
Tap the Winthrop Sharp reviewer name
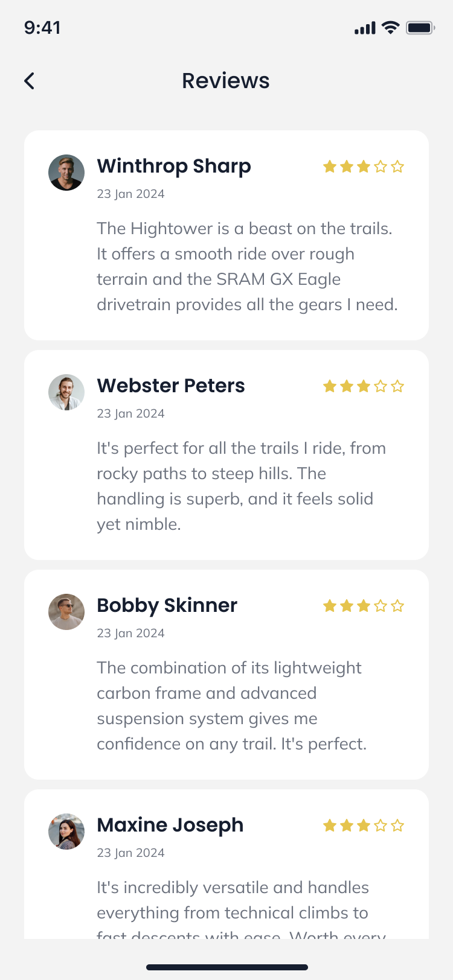click(174, 166)
